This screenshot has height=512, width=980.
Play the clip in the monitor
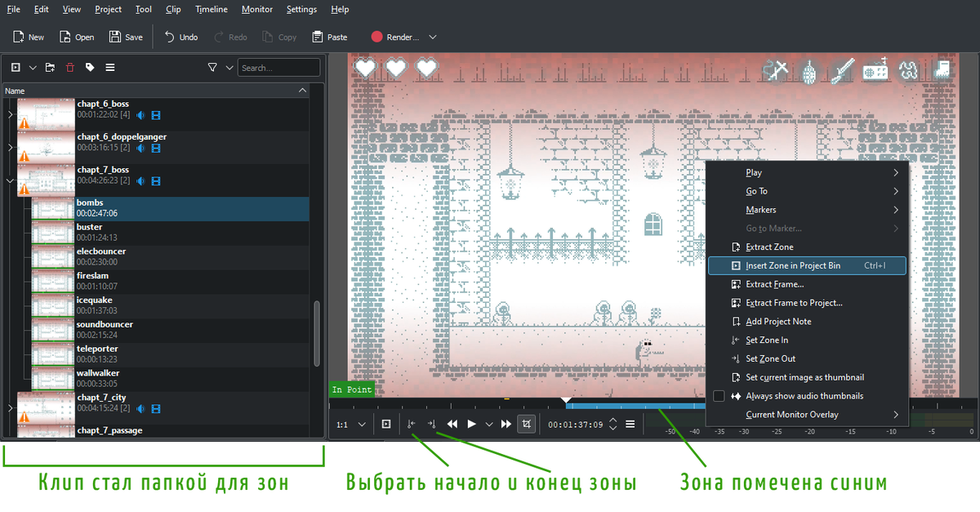[471, 425]
